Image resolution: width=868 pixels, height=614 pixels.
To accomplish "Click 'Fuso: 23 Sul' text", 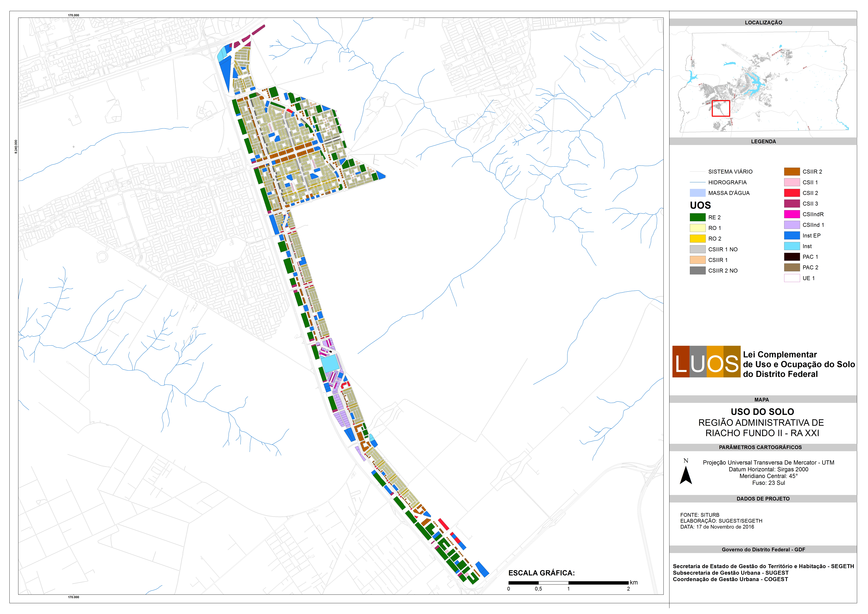I will [769, 483].
